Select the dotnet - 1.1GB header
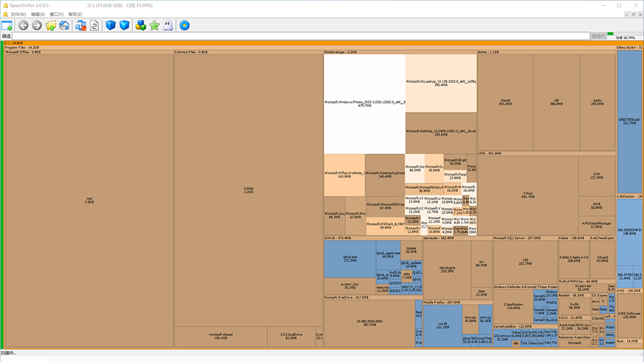Viewport: 644px width, 362px height. [x=546, y=52]
